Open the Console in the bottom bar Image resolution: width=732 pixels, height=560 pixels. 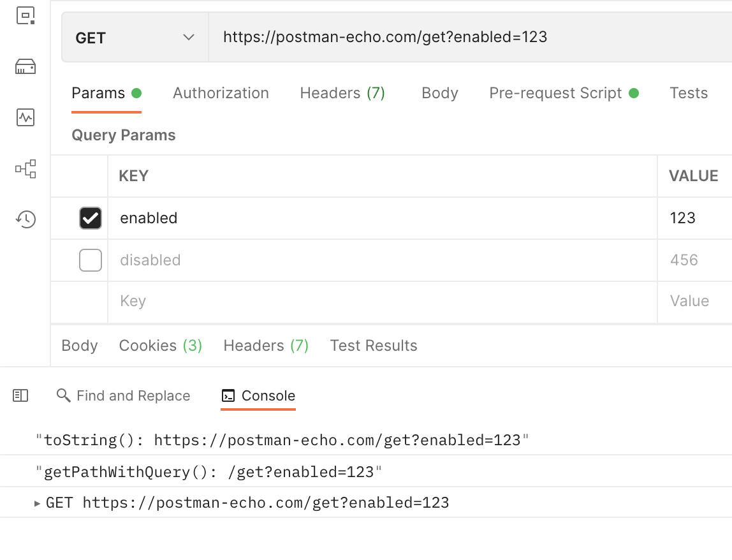point(258,395)
